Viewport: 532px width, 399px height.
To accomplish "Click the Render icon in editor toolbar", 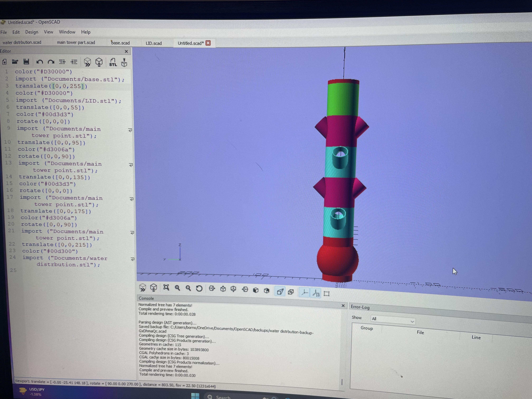I will click(99, 62).
